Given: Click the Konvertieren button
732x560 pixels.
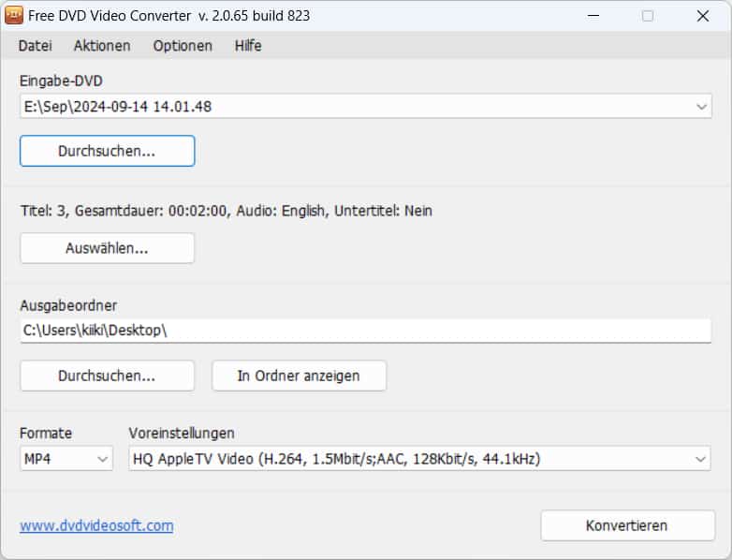Looking at the screenshot, I should (627, 525).
